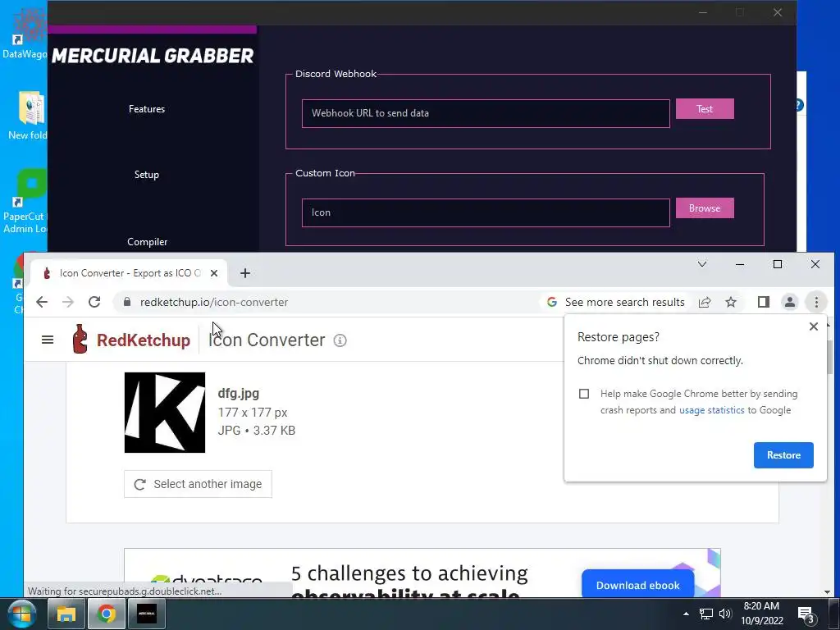Image resolution: width=840 pixels, height=630 pixels.
Task: Dismiss the Restore pages popup
Action: (x=813, y=326)
